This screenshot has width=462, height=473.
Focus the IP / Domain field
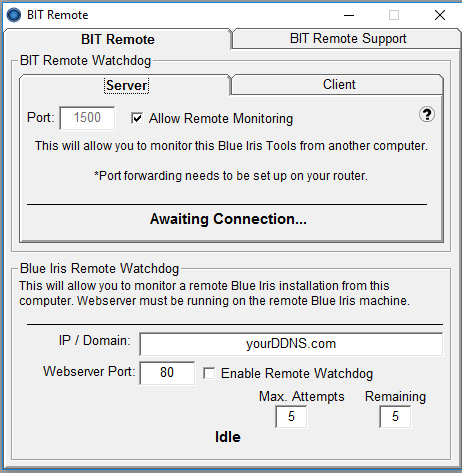coord(291,344)
